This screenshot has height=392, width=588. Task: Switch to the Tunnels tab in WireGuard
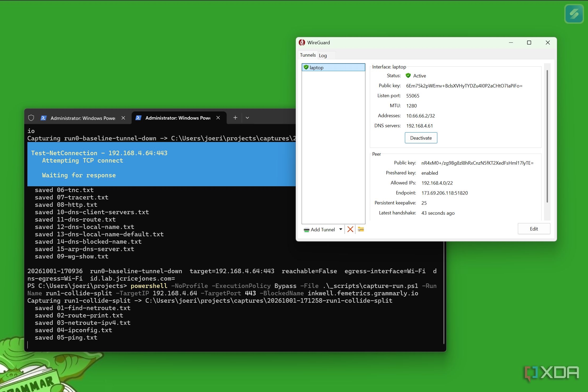click(x=308, y=55)
